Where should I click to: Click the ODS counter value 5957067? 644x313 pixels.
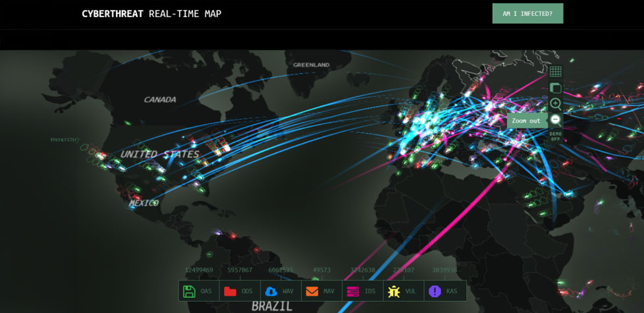(x=240, y=270)
